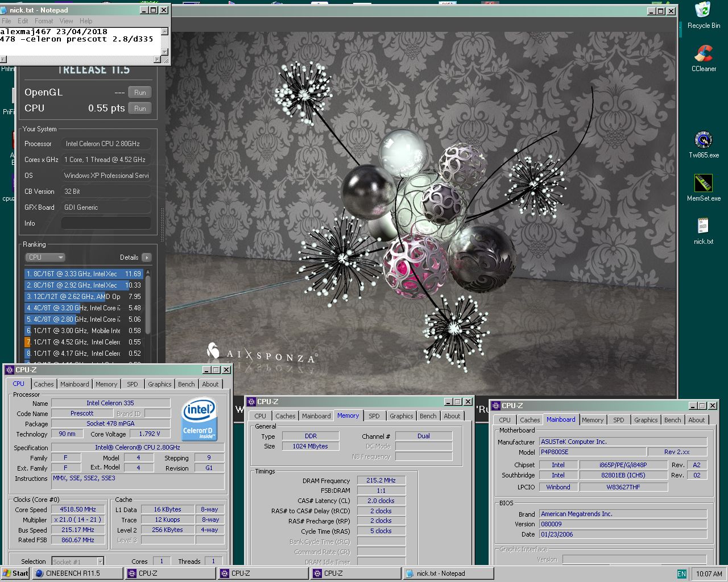Image resolution: width=728 pixels, height=582 pixels.
Task: Open Notepad Format menu
Action: [x=44, y=21]
